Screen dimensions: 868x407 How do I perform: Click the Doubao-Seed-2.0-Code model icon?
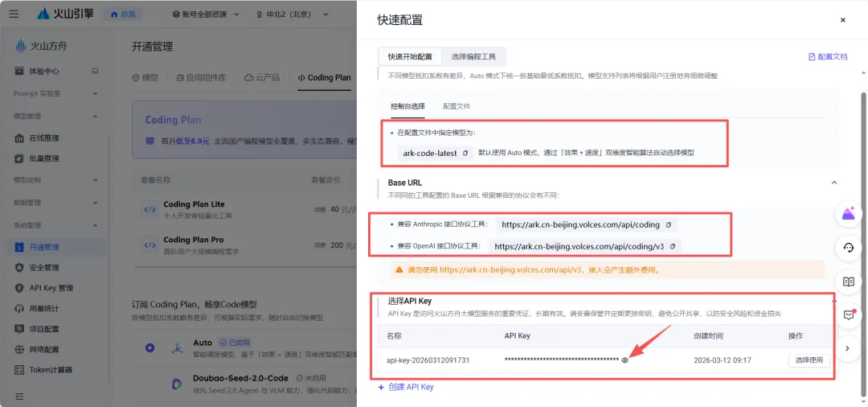177,383
